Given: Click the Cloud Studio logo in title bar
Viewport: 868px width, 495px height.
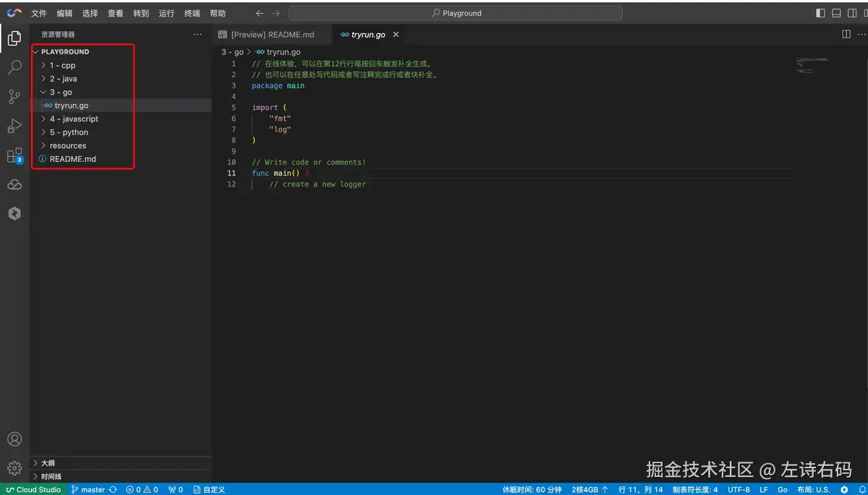Looking at the screenshot, I should [x=14, y=13].
